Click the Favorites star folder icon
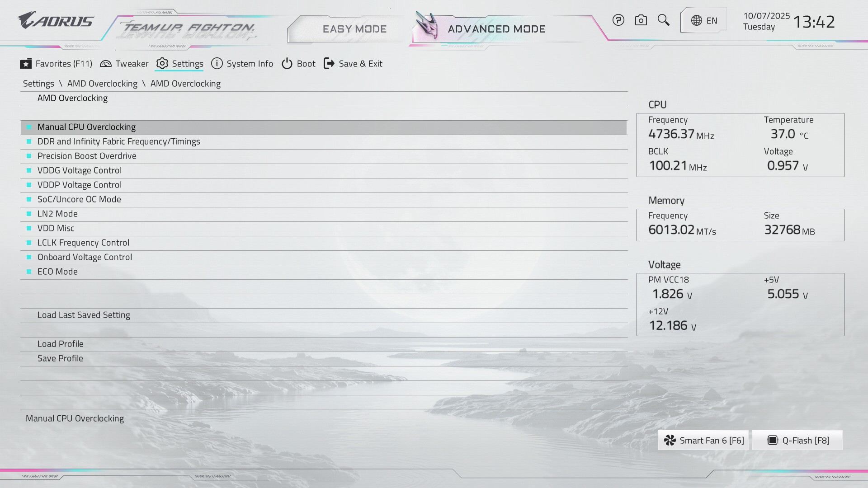The height and width of the screenshot is (488, 868). [x=26, y=64]
